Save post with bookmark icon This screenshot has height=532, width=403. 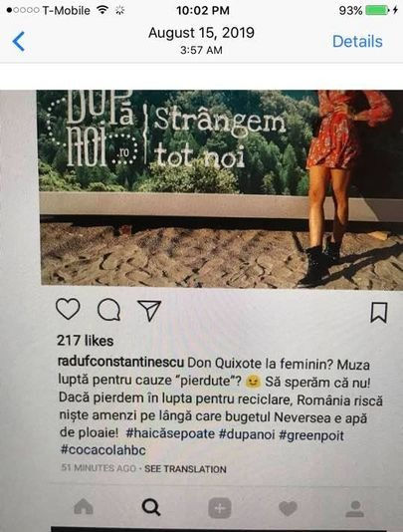point(378,313)
